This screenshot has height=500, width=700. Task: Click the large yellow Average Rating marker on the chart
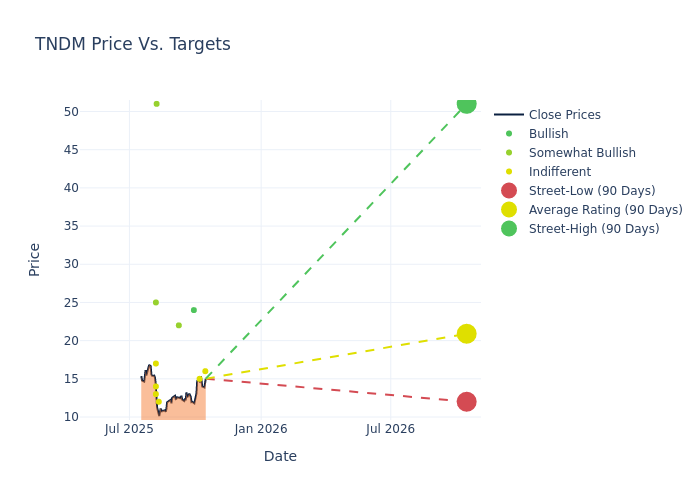tap(466, 334)
